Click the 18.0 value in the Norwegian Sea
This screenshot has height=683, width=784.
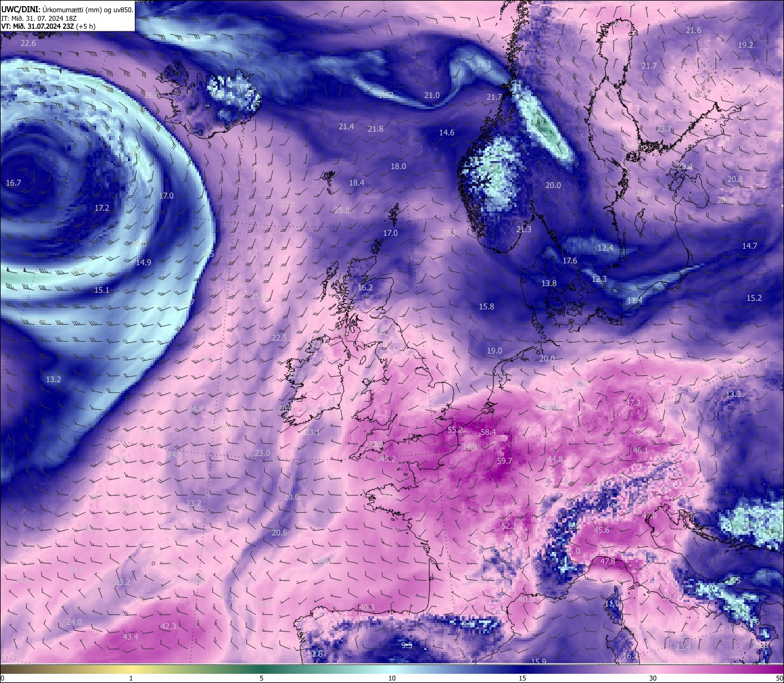[x=398, y=167]
